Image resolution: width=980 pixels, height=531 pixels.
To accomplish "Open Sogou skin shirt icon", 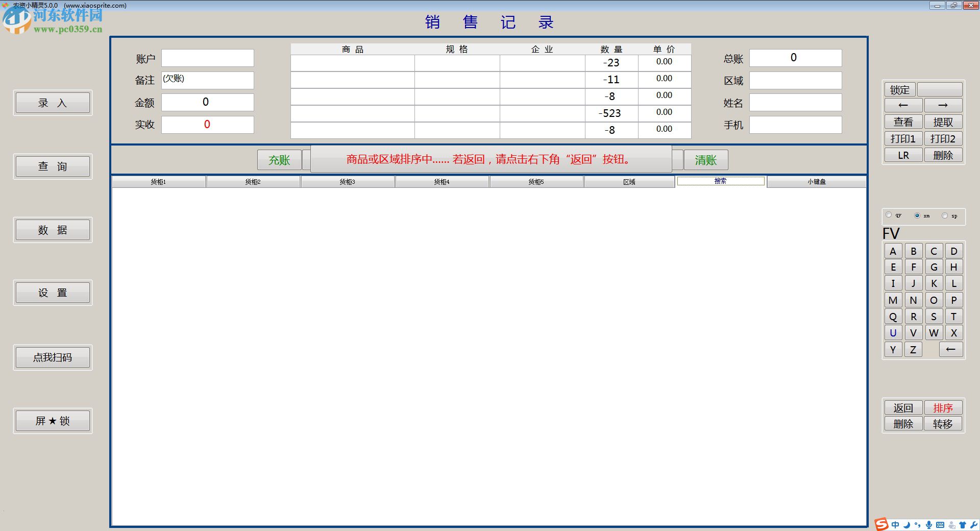I will [x=963, y=525].
